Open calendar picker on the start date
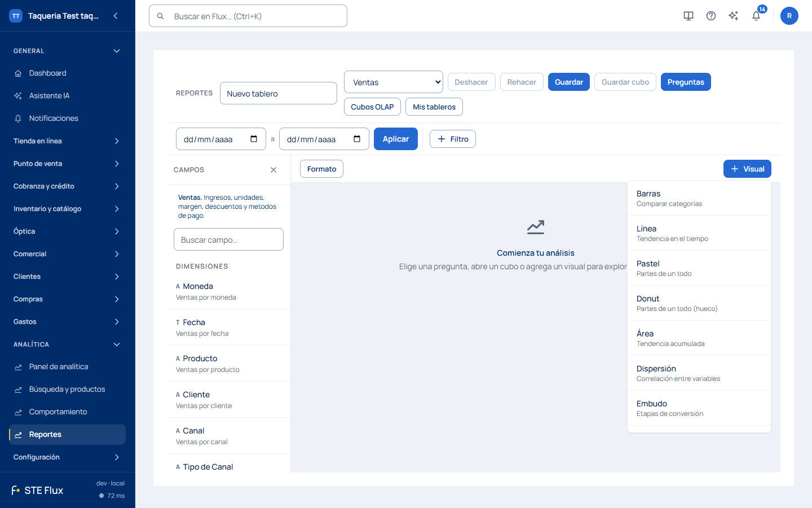Viewport: 812px width, 508px height. click(x=254, y=139)
